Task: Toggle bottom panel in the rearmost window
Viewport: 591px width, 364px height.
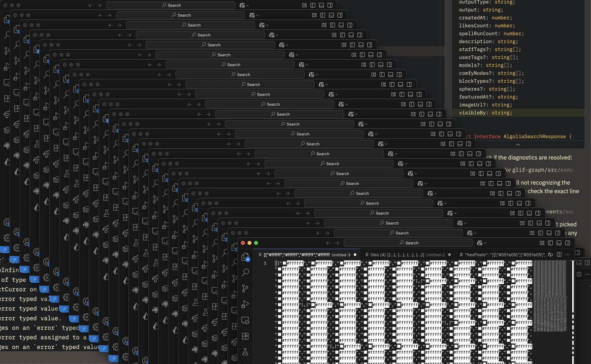Action: [x=321, y=5]
